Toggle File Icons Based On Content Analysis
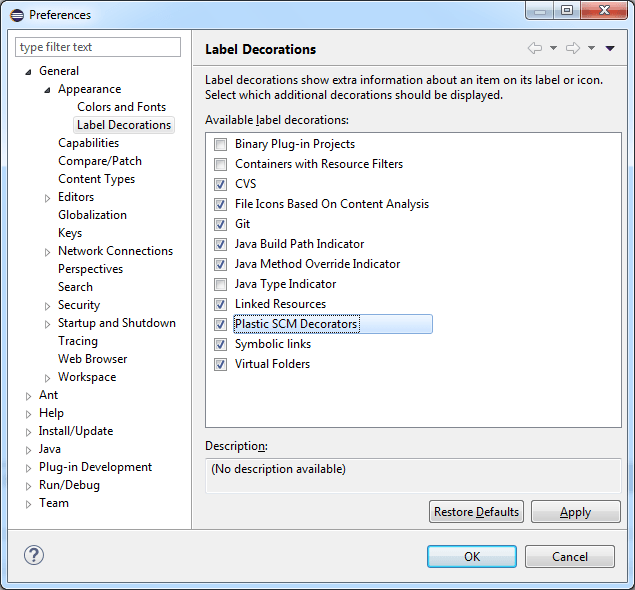Image resolution: width=635 pixels, height=590 pixels. (220, 204)
